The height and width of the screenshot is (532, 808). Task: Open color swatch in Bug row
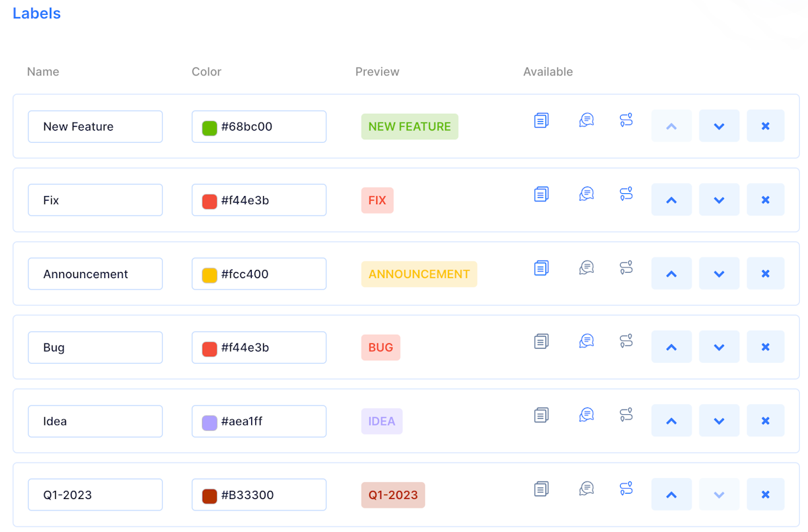point(209,347)
